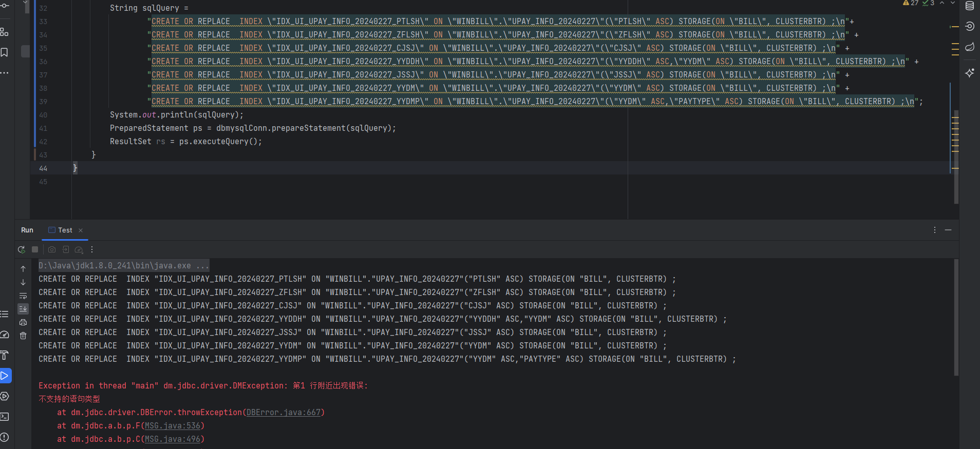Click the console output line ending in 20240227_YYDMP
The width and height of the screenshot is (980, 449).
[387, 359]
